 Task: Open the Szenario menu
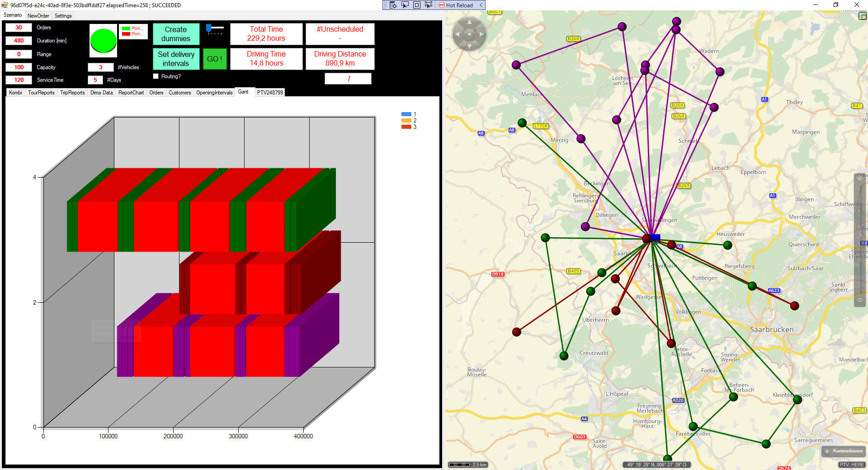point(13,15)
